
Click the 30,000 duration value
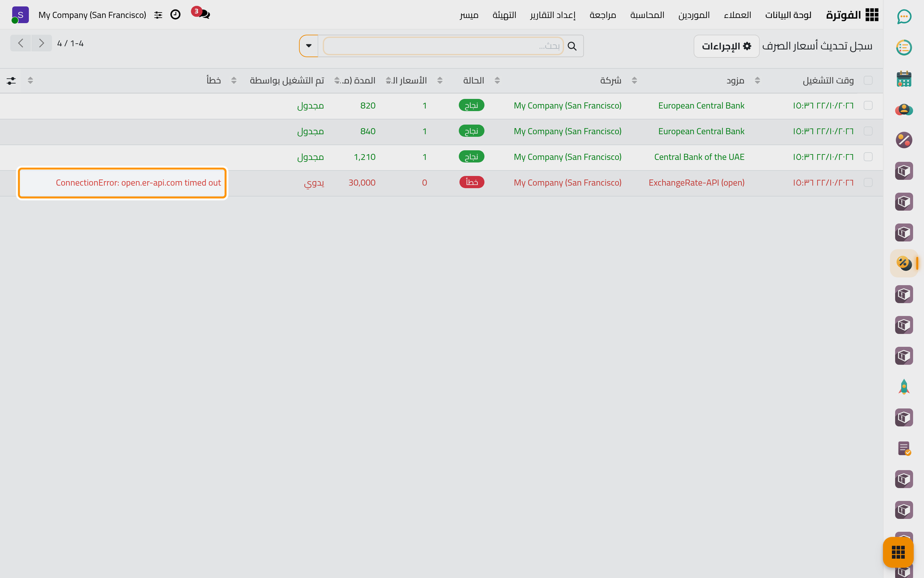click(362, 183)
